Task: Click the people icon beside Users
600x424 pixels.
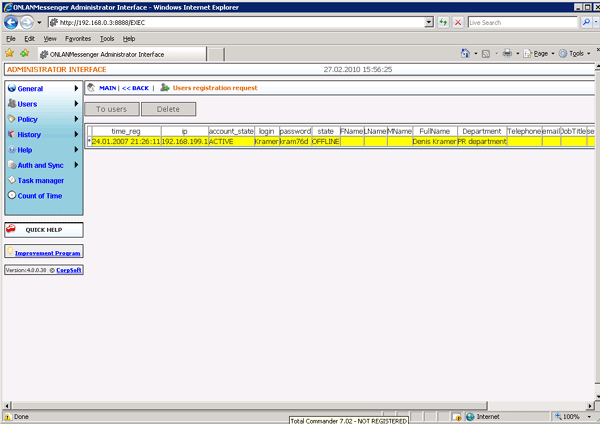Action: point(12,103)
